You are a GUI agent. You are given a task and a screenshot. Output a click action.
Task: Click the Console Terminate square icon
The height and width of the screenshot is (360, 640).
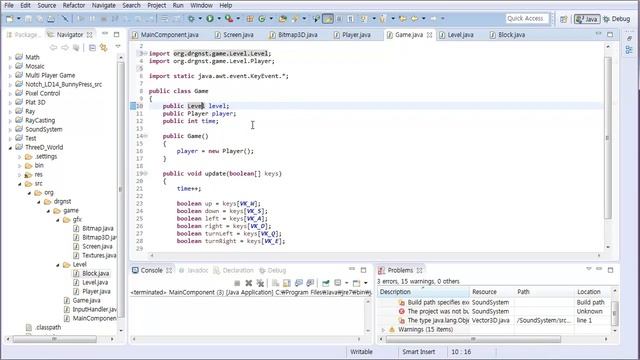(x=237, y=283)
